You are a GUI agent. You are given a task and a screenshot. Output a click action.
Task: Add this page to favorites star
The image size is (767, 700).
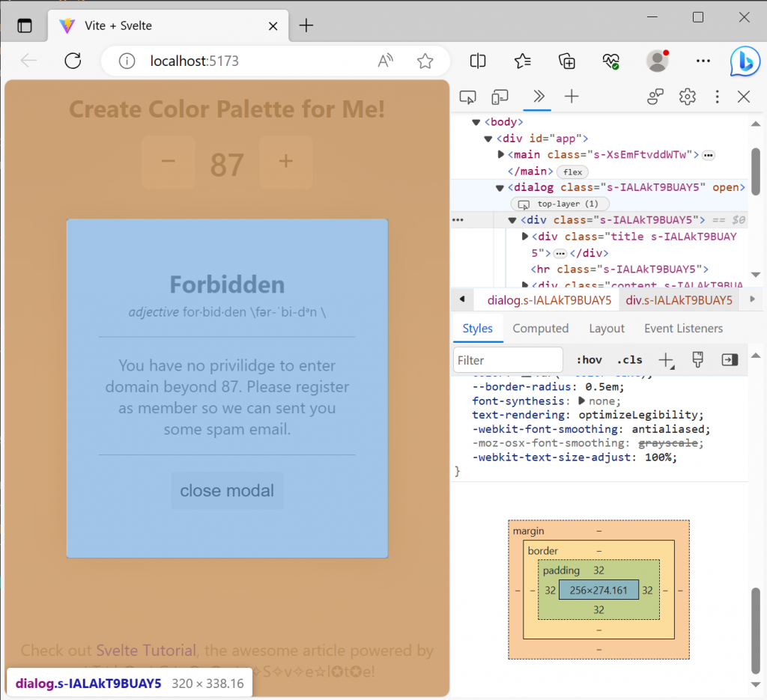[x=425, y=61]
